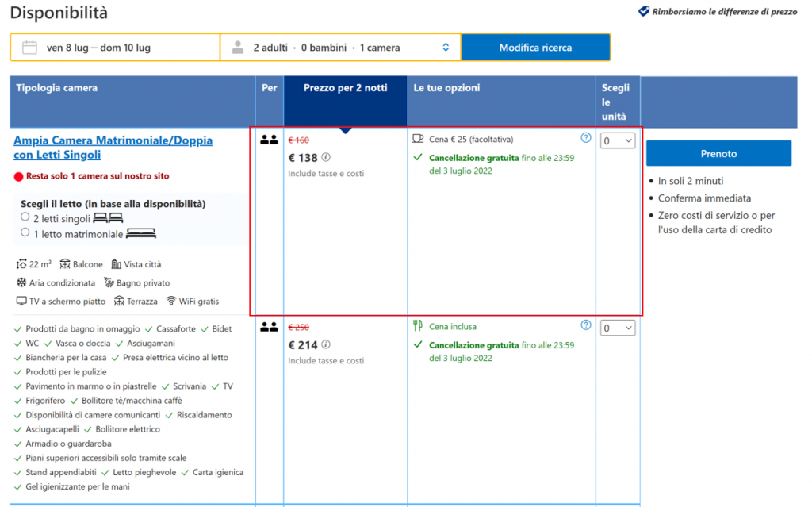
Task: Click the Prezzo per 2 notti column header
Action: point(345,88)
